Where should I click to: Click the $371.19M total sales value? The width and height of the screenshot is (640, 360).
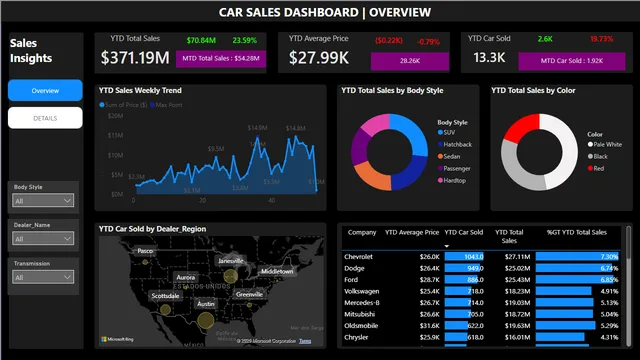pos(135,58)
